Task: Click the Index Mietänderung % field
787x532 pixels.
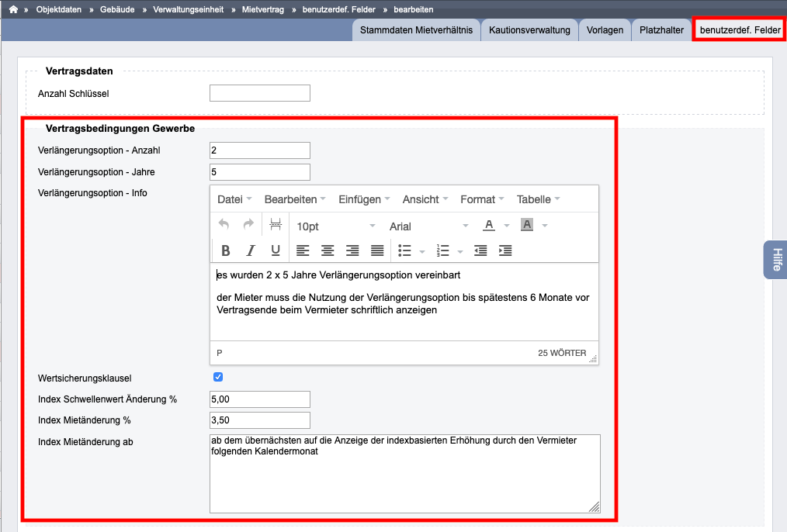Action: [x=260, y=420]
